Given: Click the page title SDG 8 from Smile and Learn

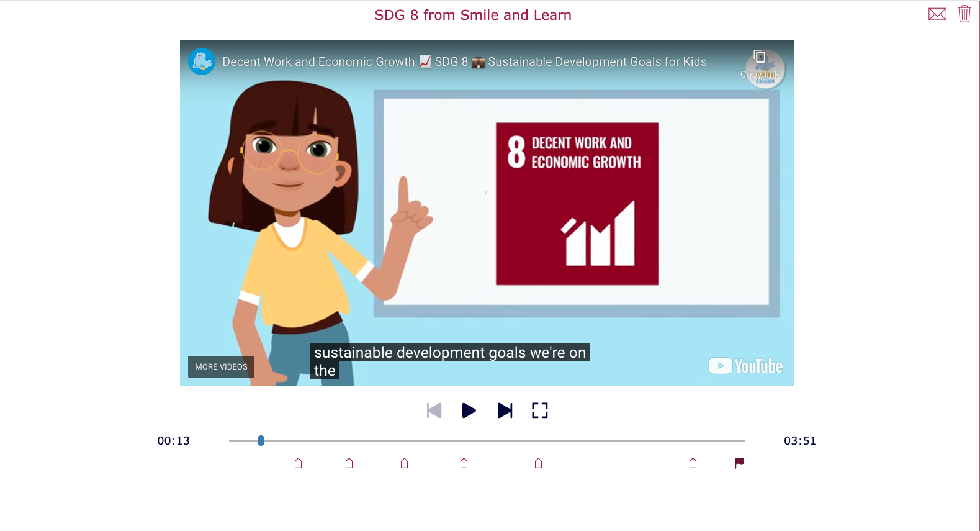Looking at the screenshot, I should (473, 15).
